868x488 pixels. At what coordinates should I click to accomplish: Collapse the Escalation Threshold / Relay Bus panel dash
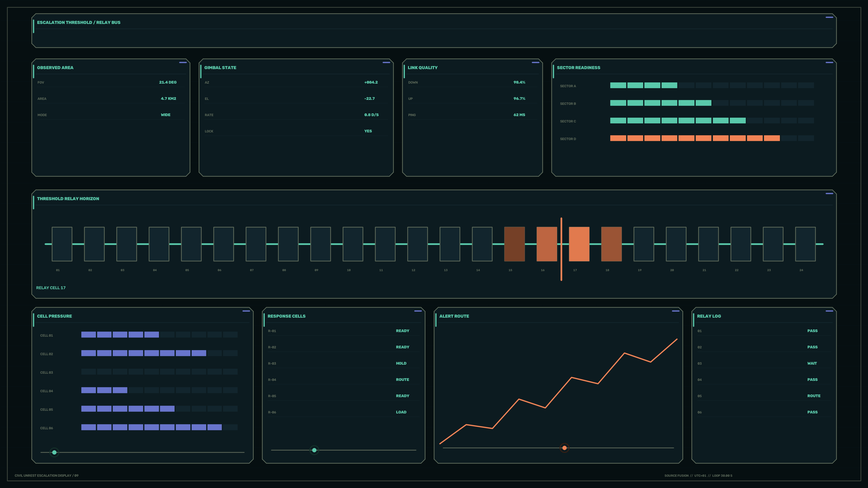click(829, 17)
